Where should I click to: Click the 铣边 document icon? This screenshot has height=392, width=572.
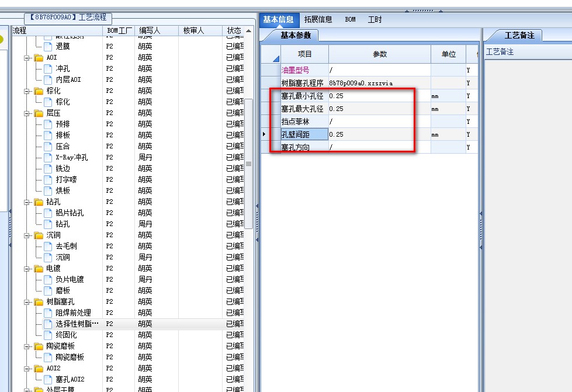click(48, 168)
